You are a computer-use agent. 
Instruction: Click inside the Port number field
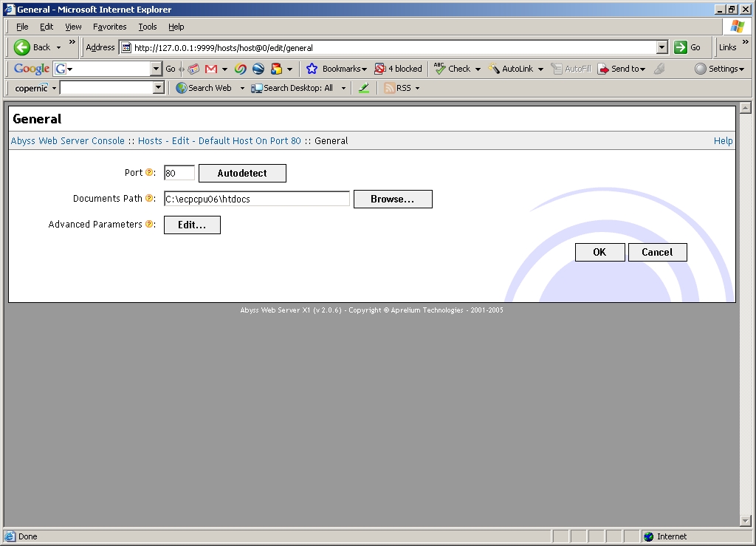179,173
